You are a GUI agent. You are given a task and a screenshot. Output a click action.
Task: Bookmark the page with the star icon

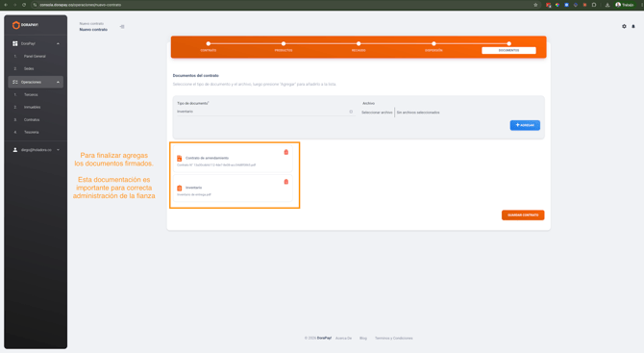tap(535, 5)
